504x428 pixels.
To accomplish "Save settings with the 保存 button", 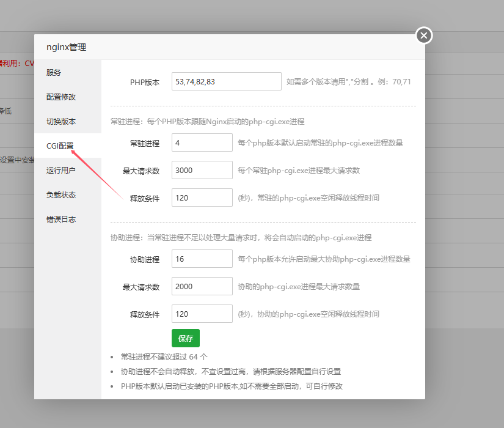I will (186, 338).
